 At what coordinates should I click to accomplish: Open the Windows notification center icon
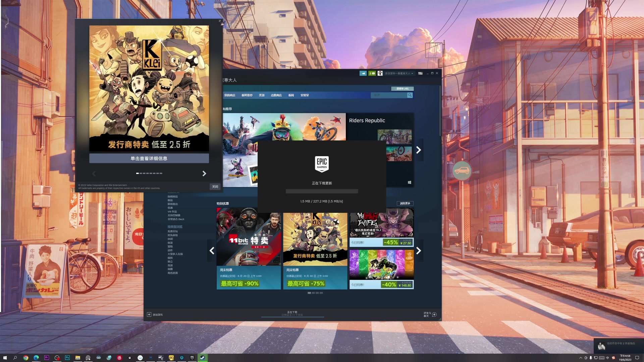pyautogui.click(x=637, y=358)
